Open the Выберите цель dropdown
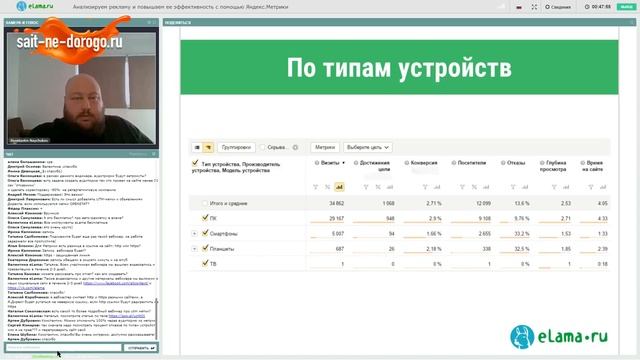The width and height of the screenshot is (640, 360). (x=367, y=147)
